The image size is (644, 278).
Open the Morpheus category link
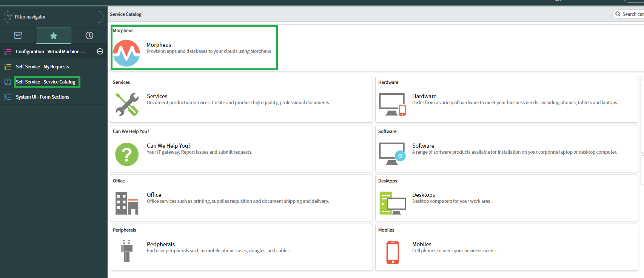[159, 45]
